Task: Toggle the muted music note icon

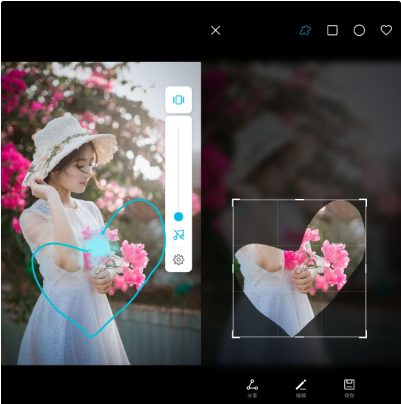Action: tap(178, 235)
